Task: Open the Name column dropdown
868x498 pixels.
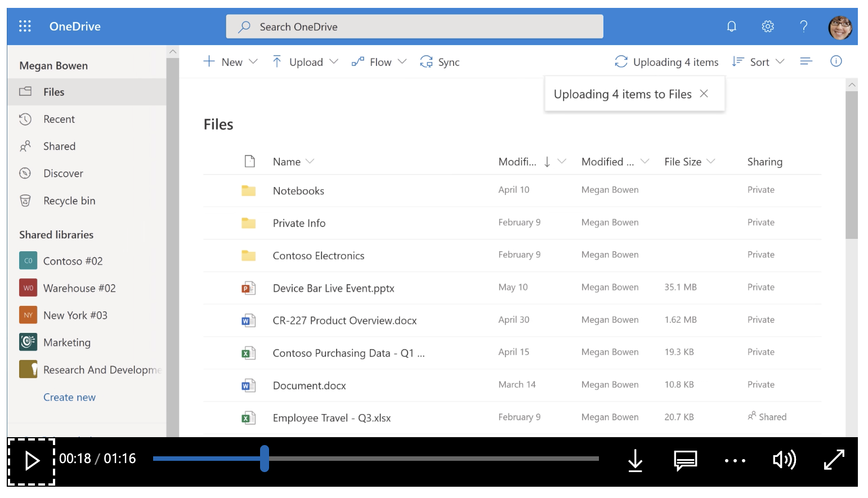Action: coord(310,161)
